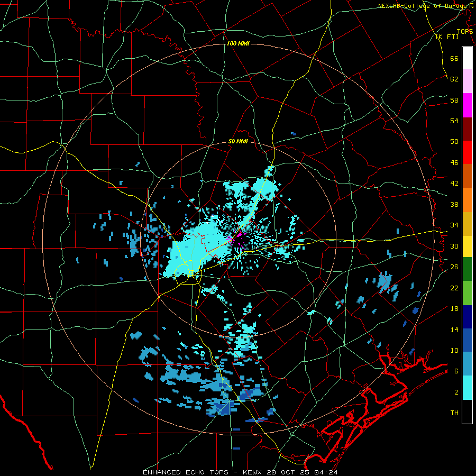The height and width of the screenshot is (476, 476).
Task: Click the navy 14-18 legend swatch
Action: click(x=467, y=317)
